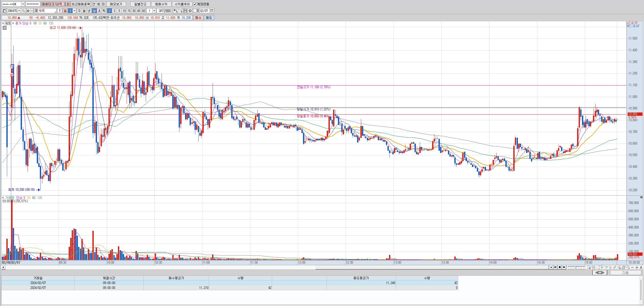644x306 pixels.
Task: Click the zoom-in plus icon below chart
Action: click(x=637, y=267)
